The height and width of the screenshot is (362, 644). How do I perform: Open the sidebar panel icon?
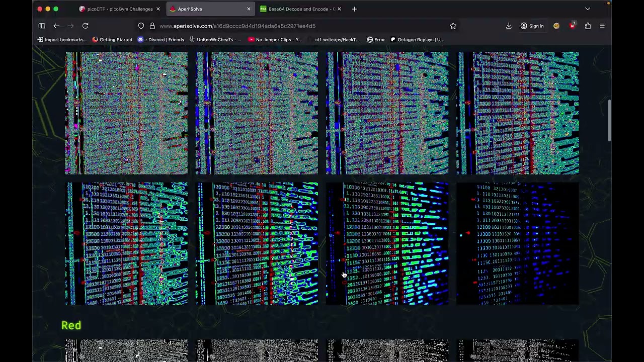tap(42, 26)
